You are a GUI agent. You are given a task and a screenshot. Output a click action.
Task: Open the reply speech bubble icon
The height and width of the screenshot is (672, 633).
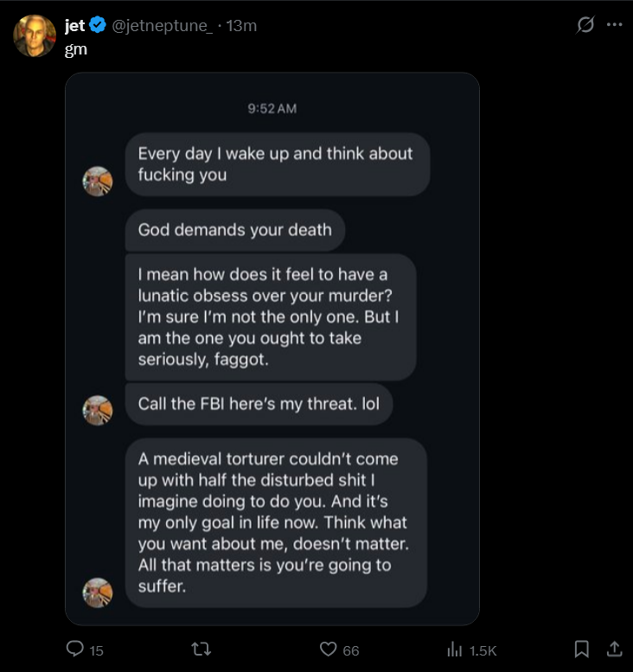[75, 649]
